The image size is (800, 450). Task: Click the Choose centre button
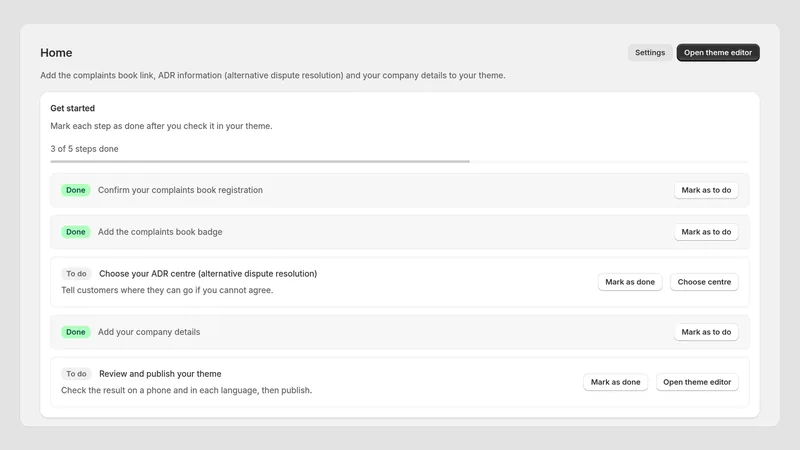tap(704, 282)
